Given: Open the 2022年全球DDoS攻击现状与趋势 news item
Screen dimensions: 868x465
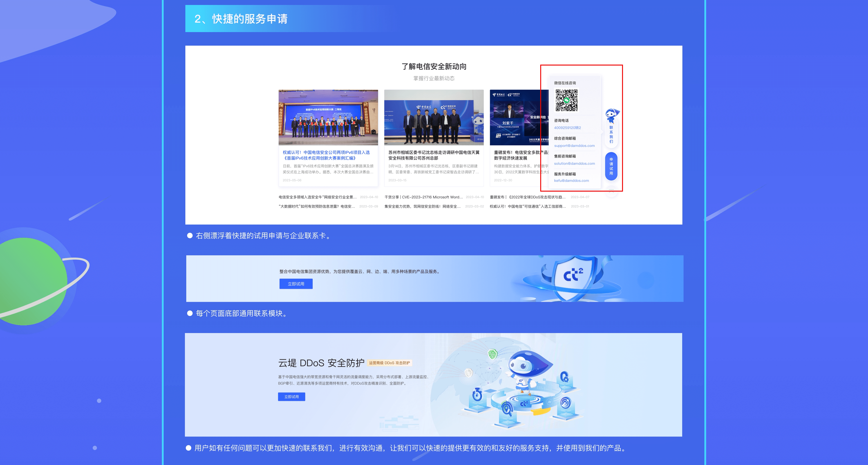Looking at the screenshot, I should click(528, 197).
